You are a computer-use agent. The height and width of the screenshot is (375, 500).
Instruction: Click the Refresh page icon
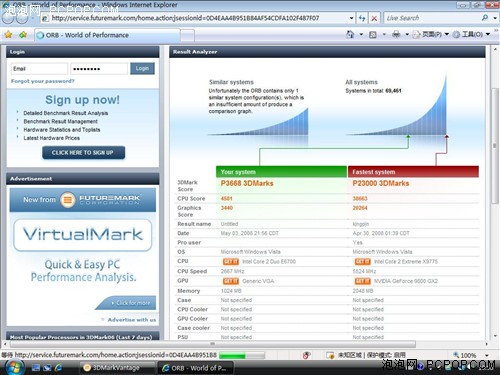[362, 18]
